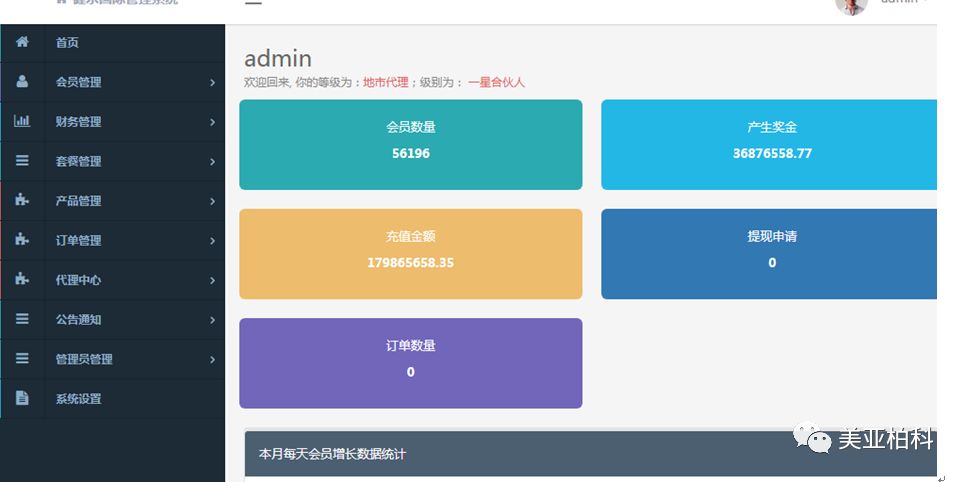Open the purple 订单数量 card

click(410, 363)
